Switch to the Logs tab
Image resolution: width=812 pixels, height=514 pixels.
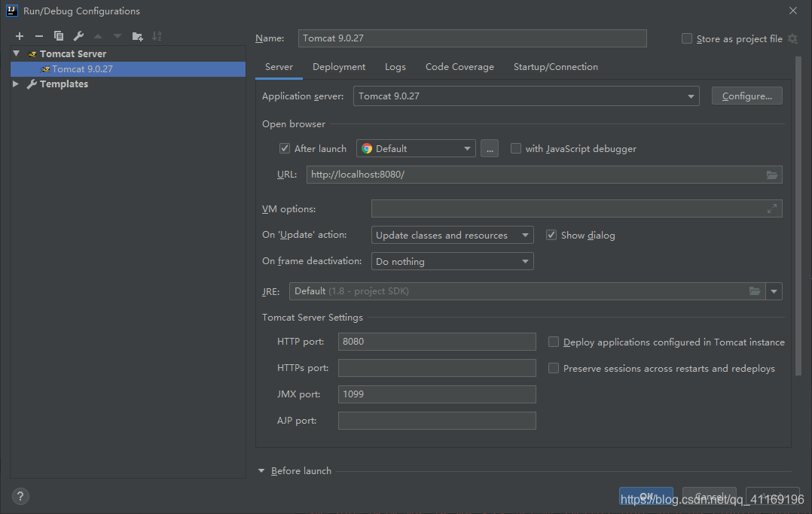point(395,67)
